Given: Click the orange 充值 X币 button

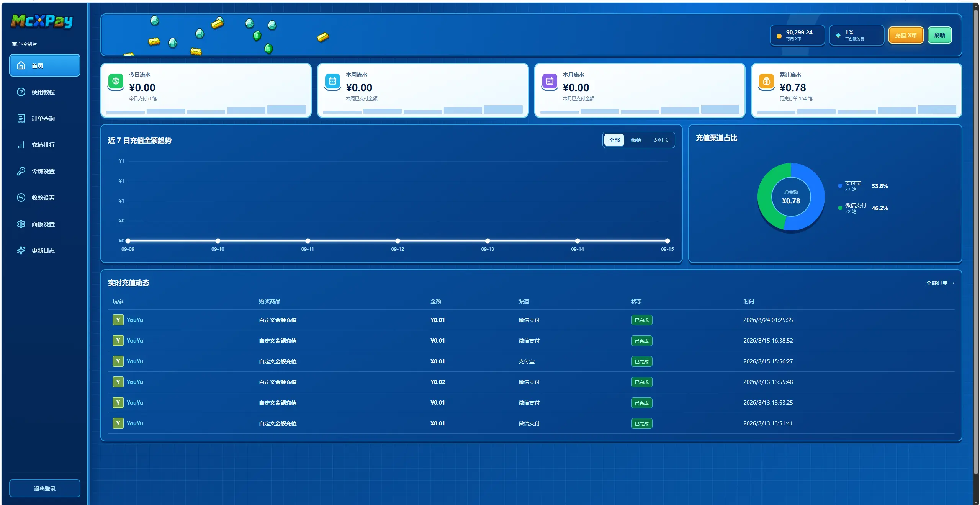Looking at the screenshot, I should click(906, 35).
